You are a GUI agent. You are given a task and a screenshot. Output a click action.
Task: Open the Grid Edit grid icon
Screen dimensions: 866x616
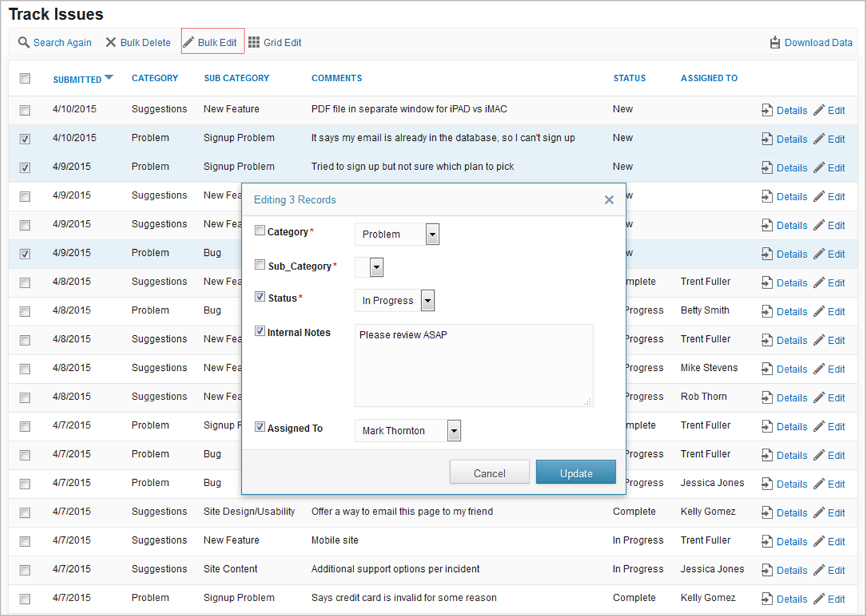coord(254,43)
